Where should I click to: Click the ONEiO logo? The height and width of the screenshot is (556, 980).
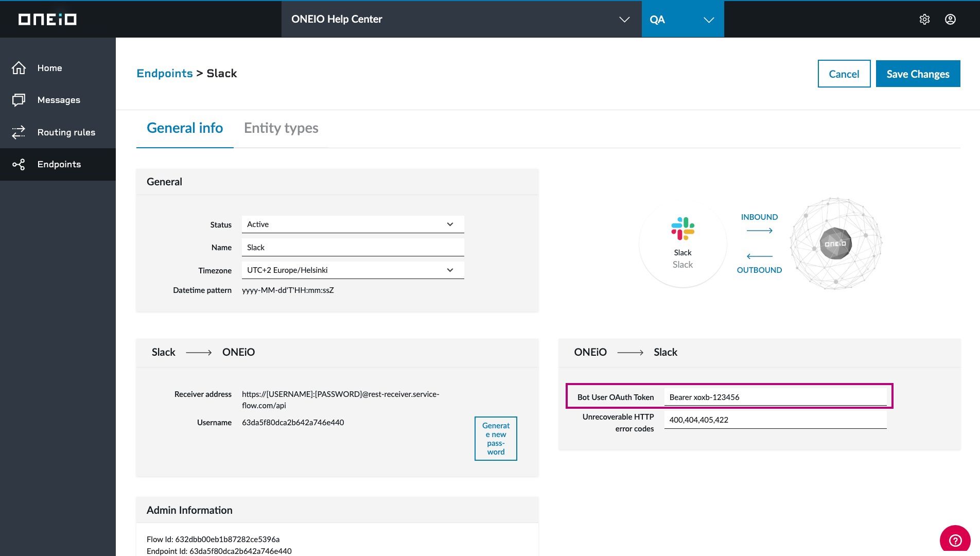pyautogui.click(x=47, y=19)
